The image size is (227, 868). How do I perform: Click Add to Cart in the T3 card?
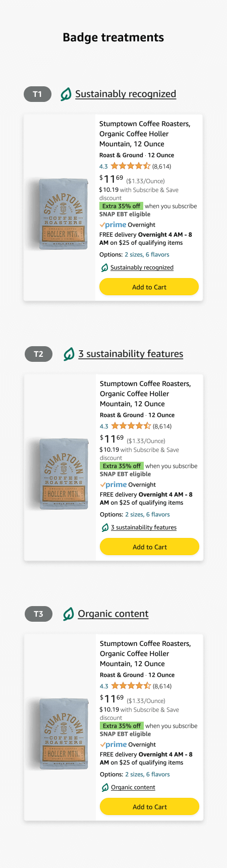coord(149,807)
